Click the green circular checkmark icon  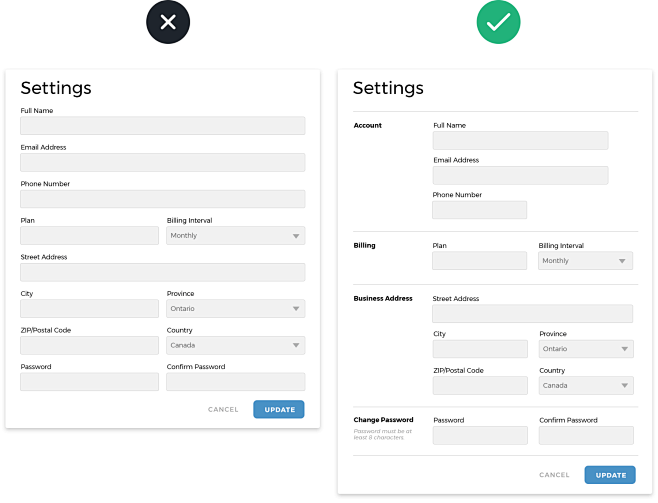[498, 23]
